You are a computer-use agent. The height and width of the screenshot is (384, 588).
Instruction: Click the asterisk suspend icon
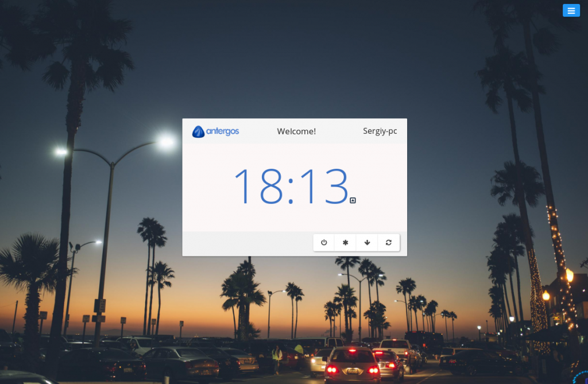(345, 243)
